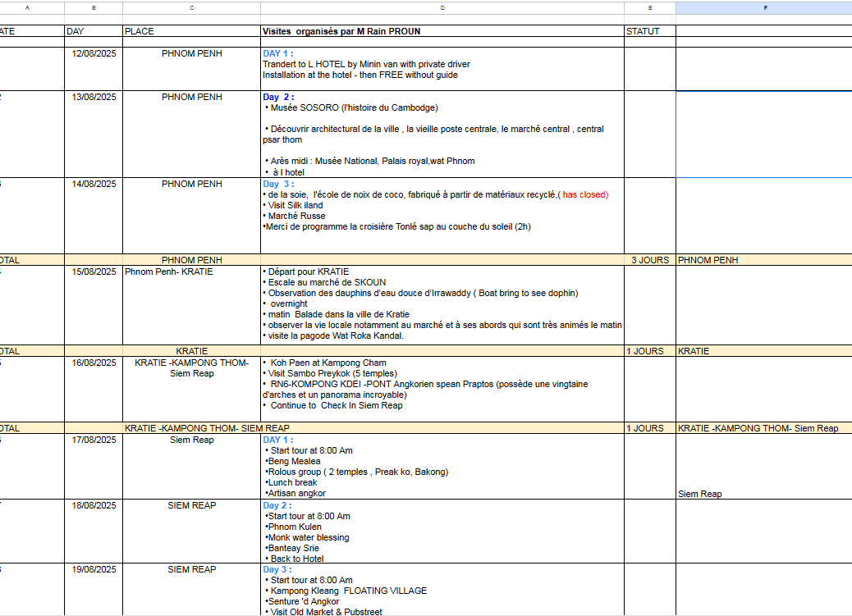
Task: Click PHNOM PENH cell for 12/08/2025
Action: 192,69
